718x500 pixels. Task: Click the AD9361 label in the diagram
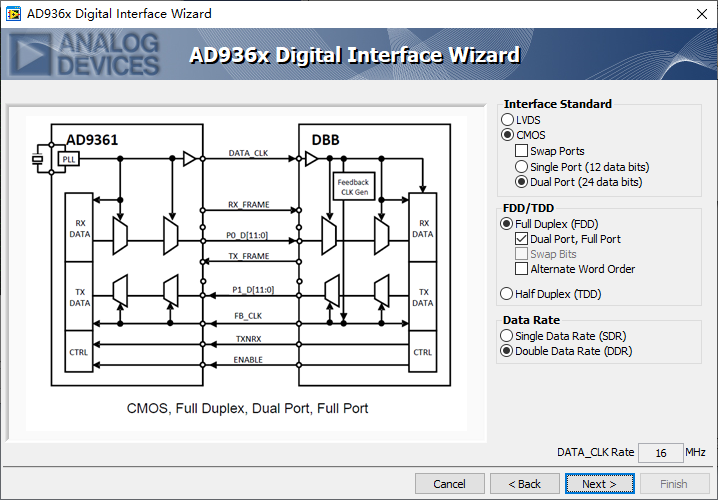coord(92,139)
